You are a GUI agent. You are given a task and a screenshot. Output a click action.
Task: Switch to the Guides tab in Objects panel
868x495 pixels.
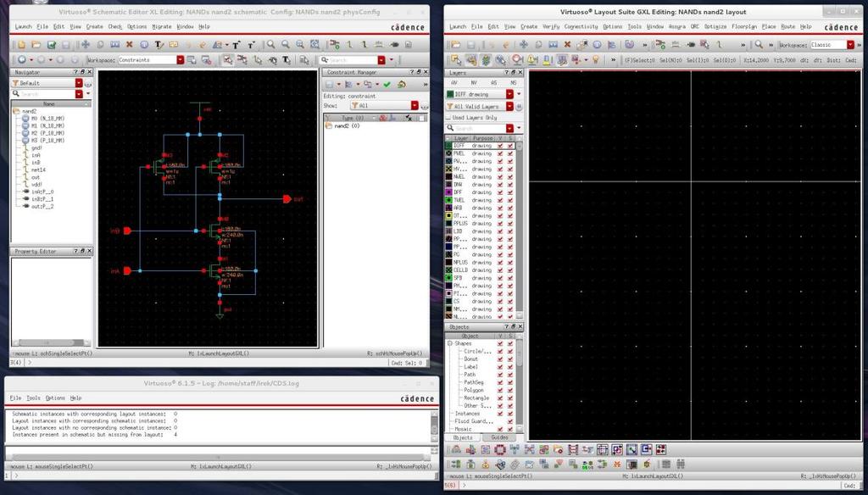coord(499,437)
